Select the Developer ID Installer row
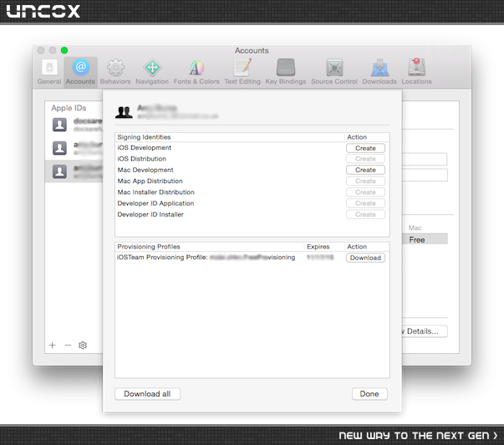 coord(252,214)
